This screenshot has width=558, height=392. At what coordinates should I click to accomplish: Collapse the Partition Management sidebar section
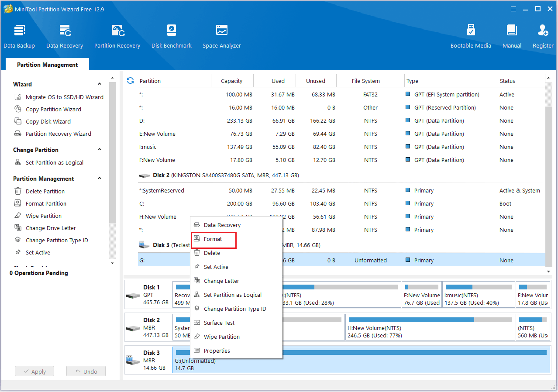(x=100, y=179)
